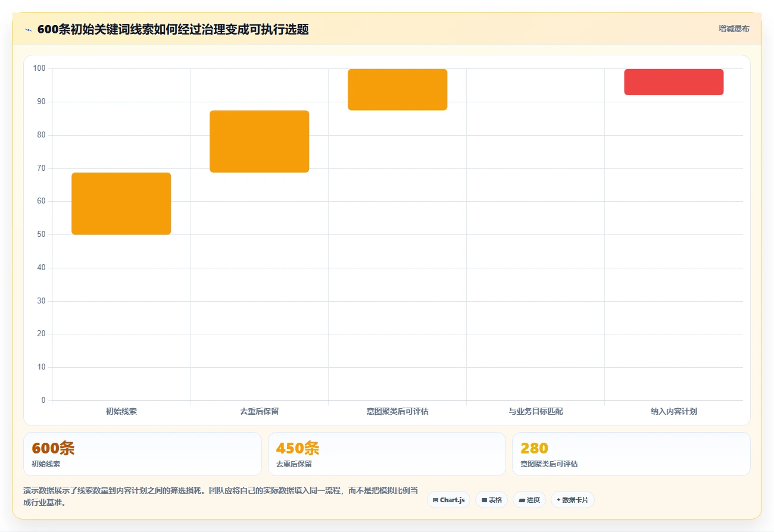Click the title 600条初始关键词线索如何经过治理变成可执行选题
Viewport: 774px width, 532px height.
click(173, 29)
